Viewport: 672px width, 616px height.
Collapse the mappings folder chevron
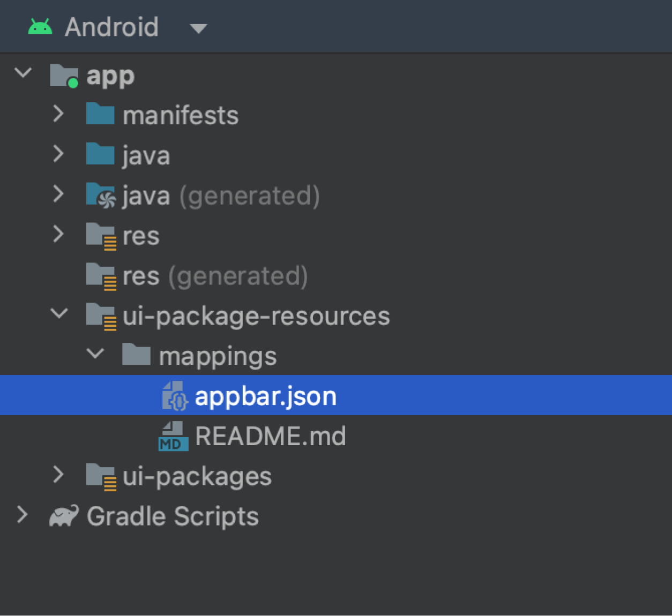[95, 354]
